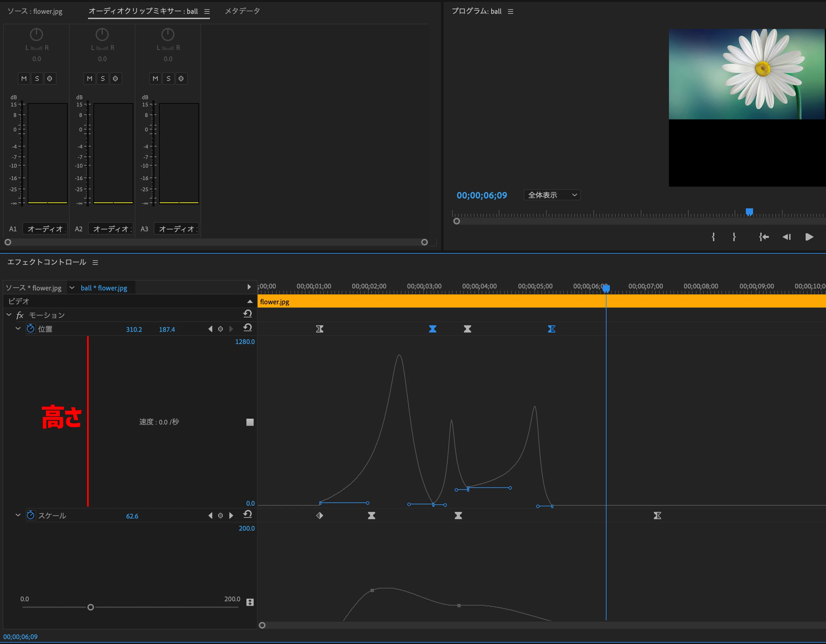This screenshot has height=644, width=826.
Task: Click the A2 pan knob
Action: (102, 35)
